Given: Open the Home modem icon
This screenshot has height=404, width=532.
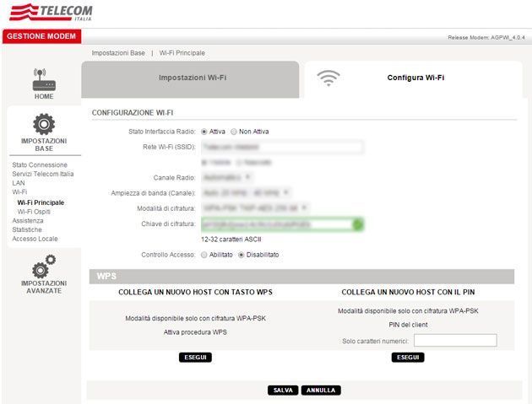Looking at the screenshot, I should click(x=44, y=80).
